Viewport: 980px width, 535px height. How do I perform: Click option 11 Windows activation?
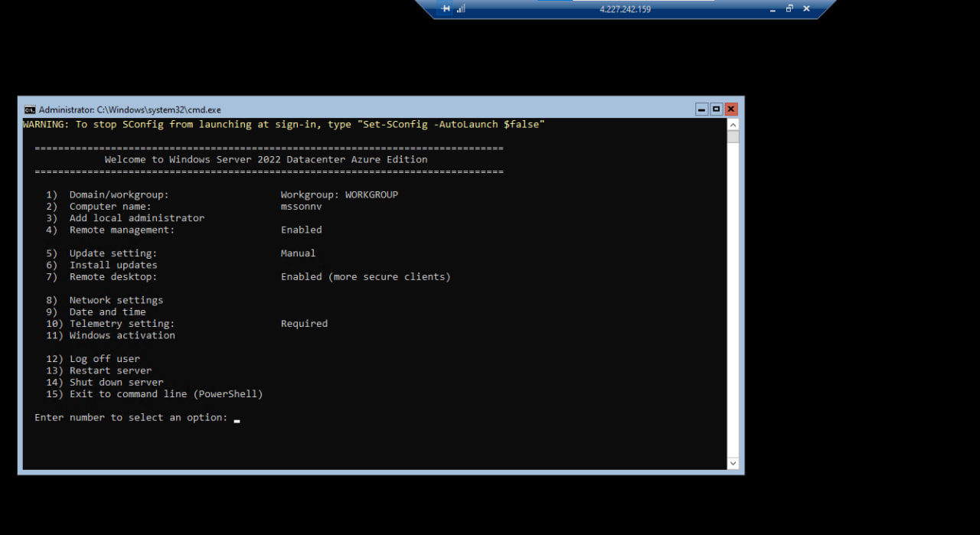pyautogui.click(x=110, y=335)
